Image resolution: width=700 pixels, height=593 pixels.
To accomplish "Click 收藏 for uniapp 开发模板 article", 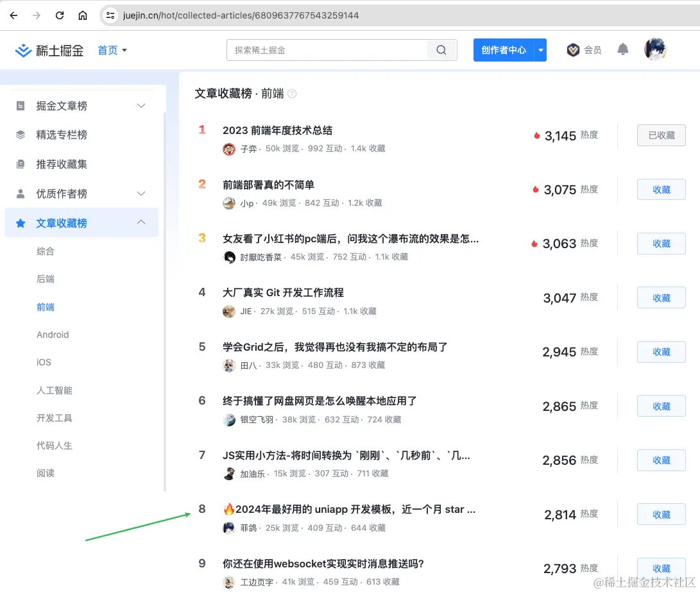I will [661, 515].
